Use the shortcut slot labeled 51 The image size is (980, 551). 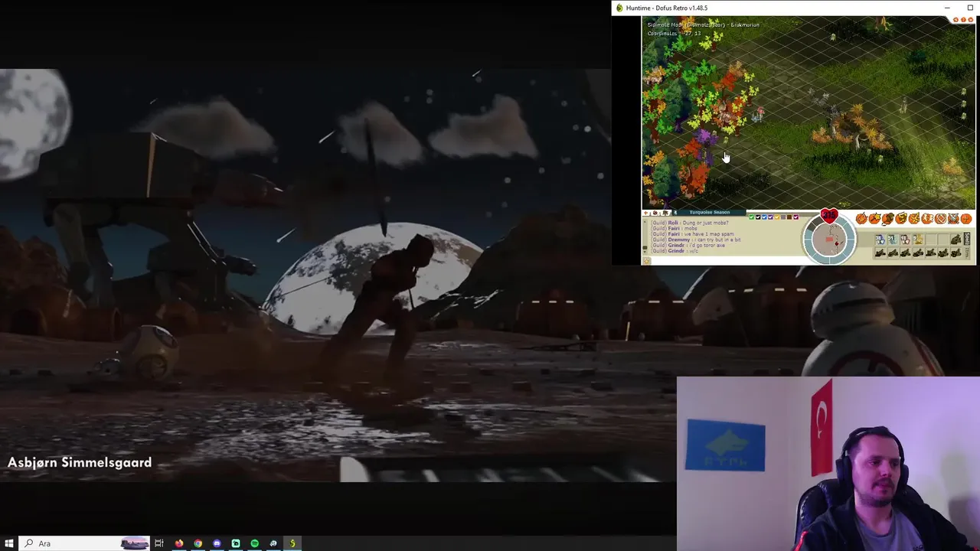[x=893, y=240]
